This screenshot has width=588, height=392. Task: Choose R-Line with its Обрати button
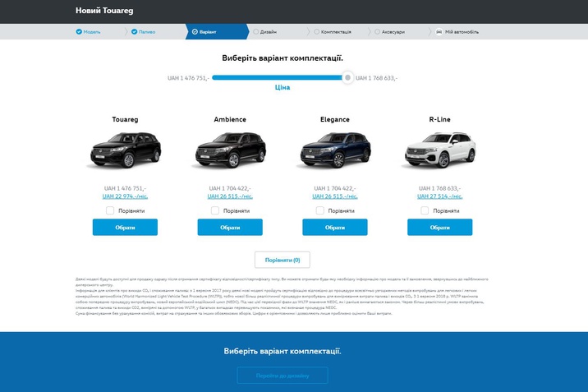click(x=440, y=228)
